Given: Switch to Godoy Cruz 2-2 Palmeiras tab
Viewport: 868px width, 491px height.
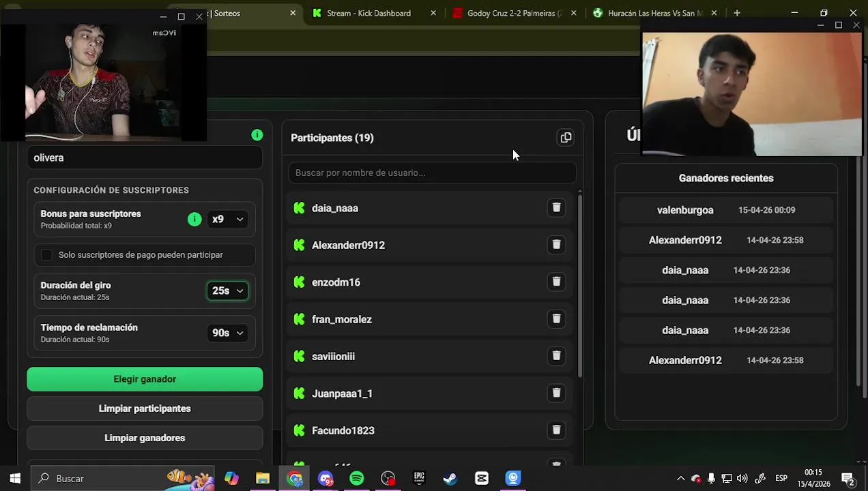Looking at the screenshot, I should click(x=515, y=13).
